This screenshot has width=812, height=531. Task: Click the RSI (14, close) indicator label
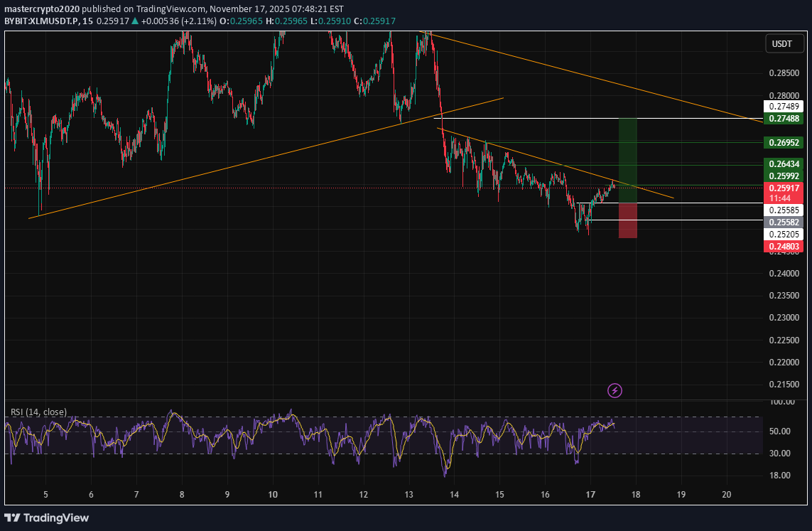coord(38,412)
